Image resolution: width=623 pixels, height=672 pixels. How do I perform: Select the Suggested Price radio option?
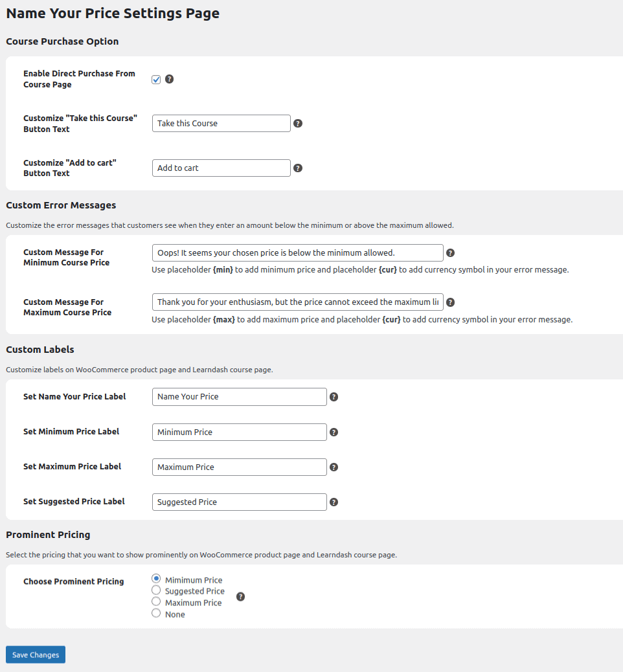pyautogui.click(x=156, y=590)
